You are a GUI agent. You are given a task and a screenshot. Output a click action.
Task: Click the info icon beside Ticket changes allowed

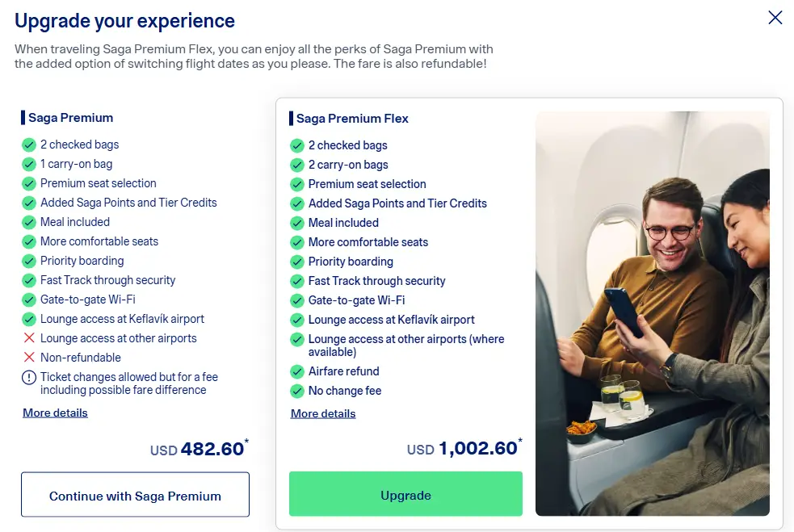point(29,378)
